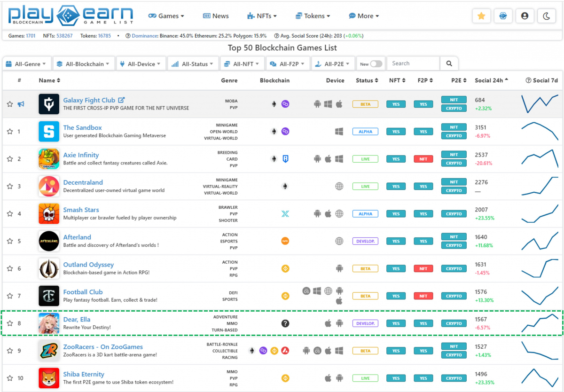Click the search magnifier button
Image resolution: width=564 pixels, height=392 pixels.
pos(449,63)
